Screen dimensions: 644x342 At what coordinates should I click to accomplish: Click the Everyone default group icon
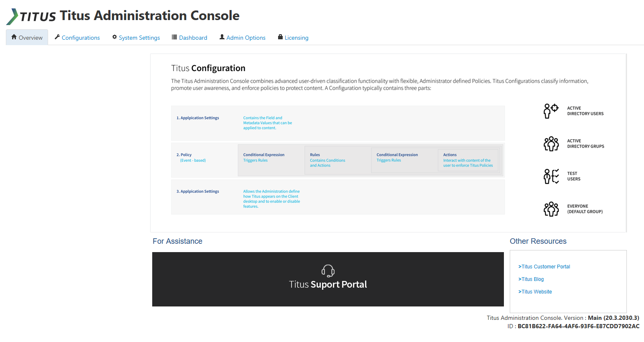tap(551, 209)
